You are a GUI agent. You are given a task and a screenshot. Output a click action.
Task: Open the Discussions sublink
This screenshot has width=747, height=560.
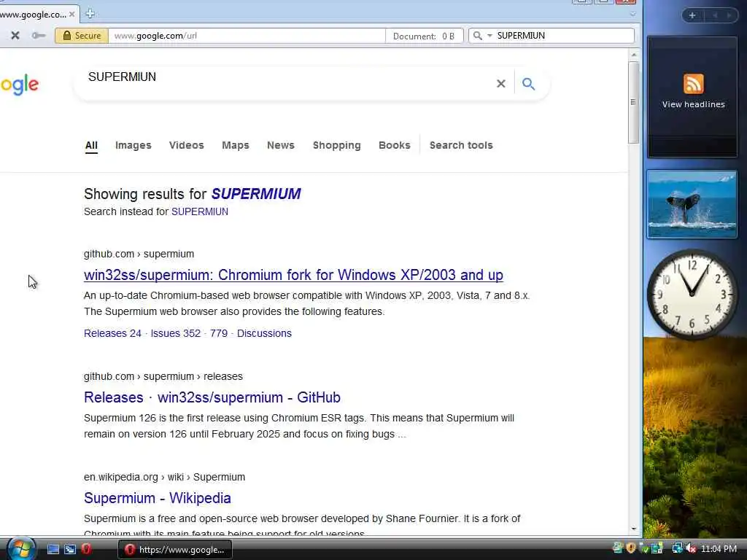(x=264, y=333)
